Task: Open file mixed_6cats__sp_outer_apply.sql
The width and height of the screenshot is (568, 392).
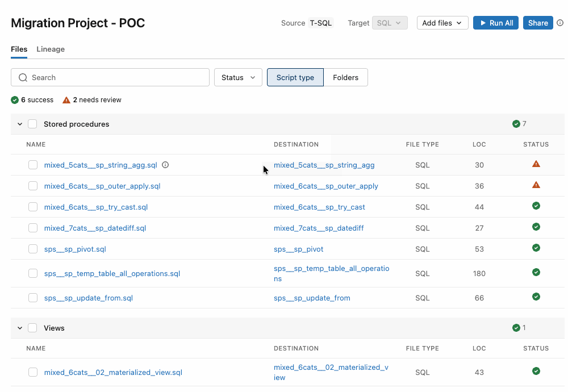Action: 102,186
